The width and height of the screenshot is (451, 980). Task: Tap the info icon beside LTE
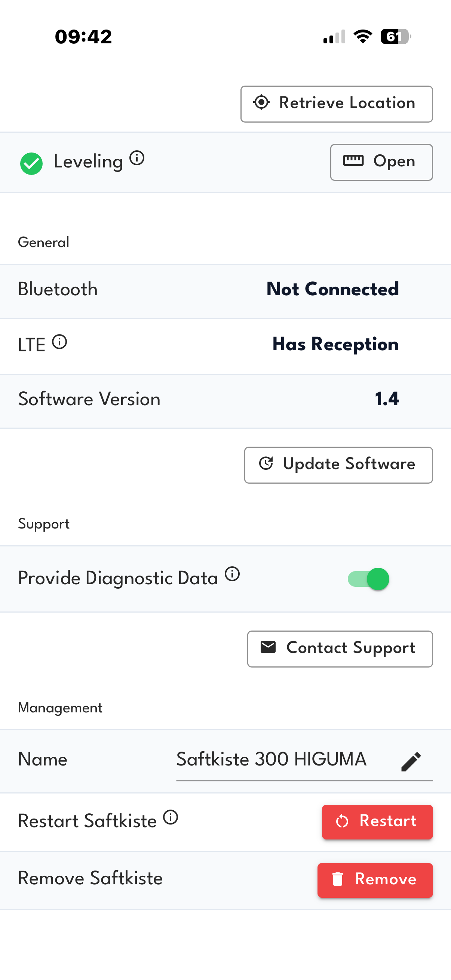click(59, 342)
